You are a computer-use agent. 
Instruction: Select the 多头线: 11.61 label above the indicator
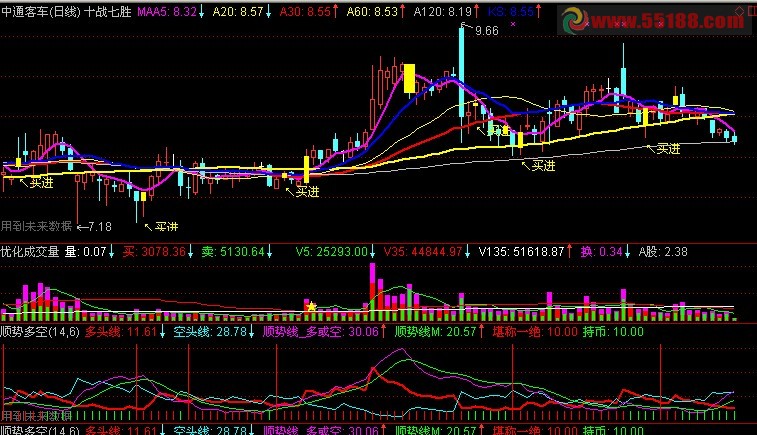click(x=121, y=332)
